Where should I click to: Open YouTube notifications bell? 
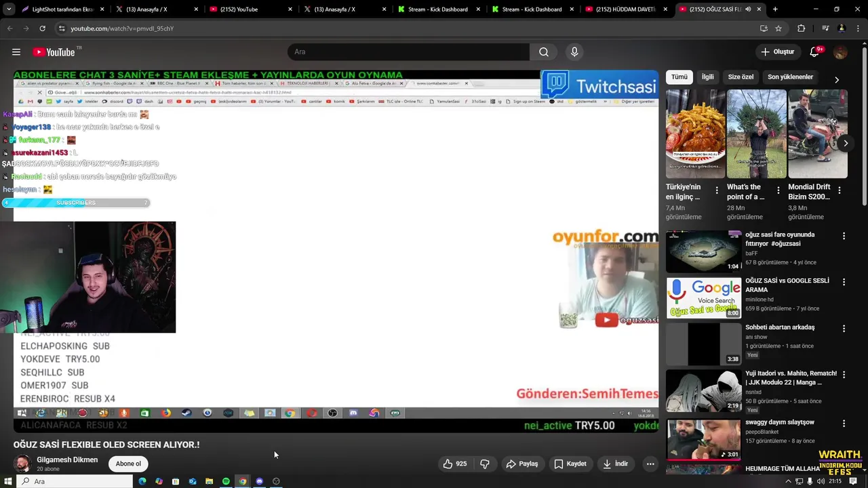click(x=815, y=52)
